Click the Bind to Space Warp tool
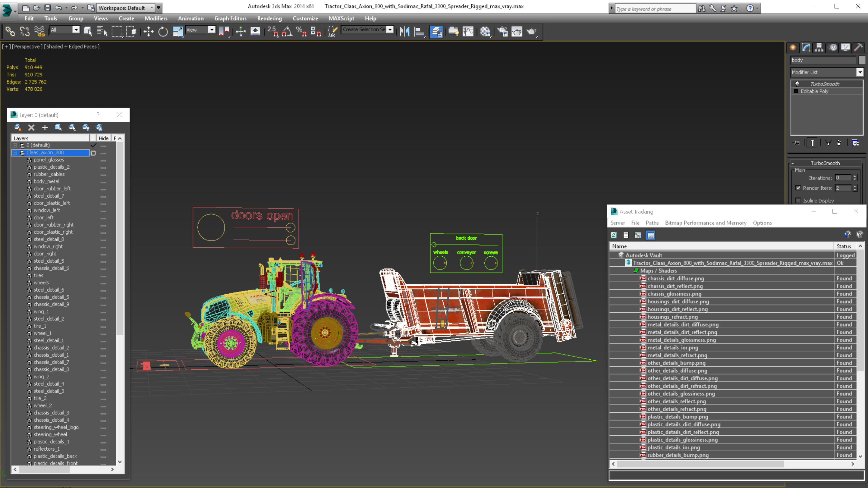The image size is (868, 488). [39, 32]
